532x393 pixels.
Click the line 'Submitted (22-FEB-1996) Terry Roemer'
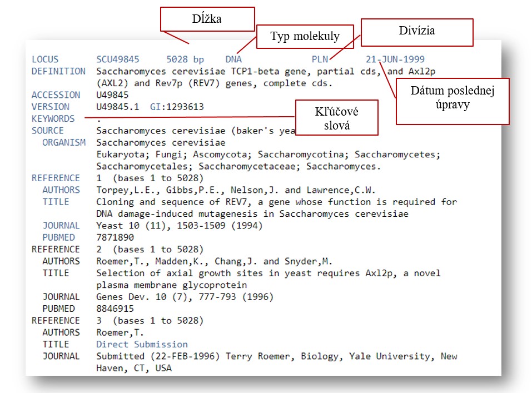tap(276, 357)
